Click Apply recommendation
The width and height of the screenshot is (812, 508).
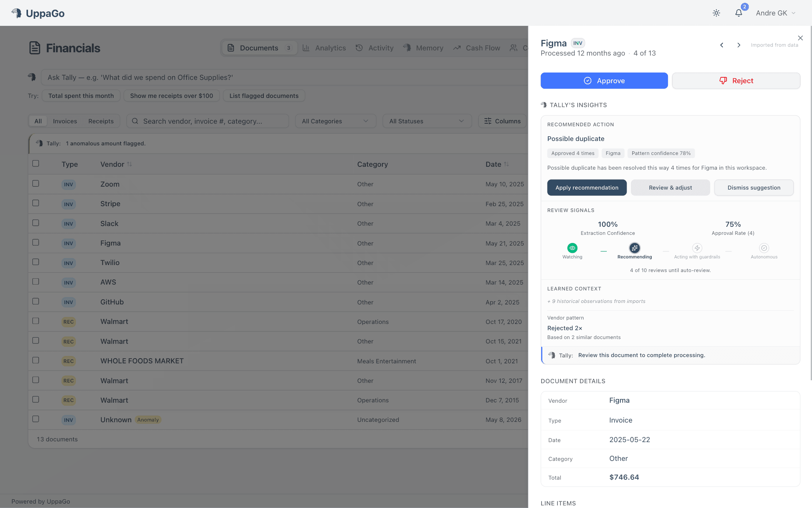tap(587, 188)
